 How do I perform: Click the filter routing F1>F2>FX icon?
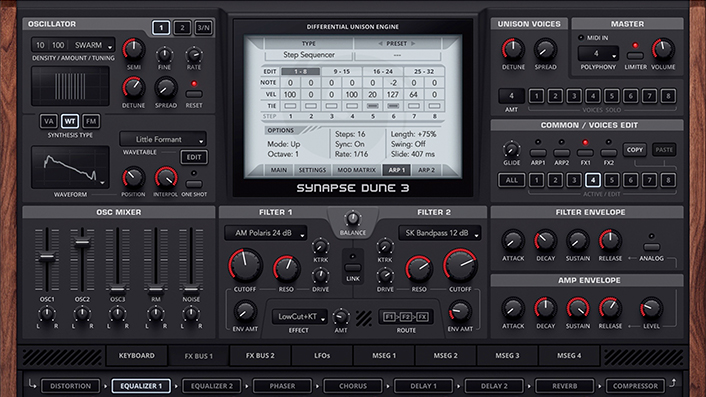pyautogui.click(x=406, y=316)
